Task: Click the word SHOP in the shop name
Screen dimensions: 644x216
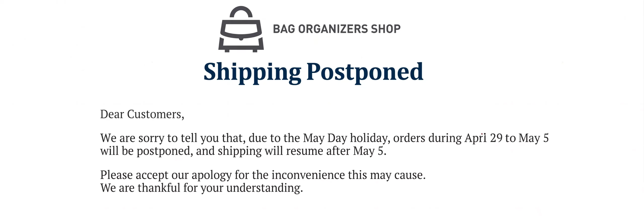Action: tap(386, 29)
